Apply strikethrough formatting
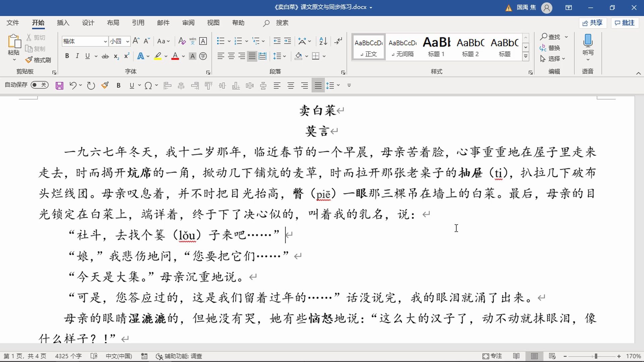644x362 pixels. point(105,56)
